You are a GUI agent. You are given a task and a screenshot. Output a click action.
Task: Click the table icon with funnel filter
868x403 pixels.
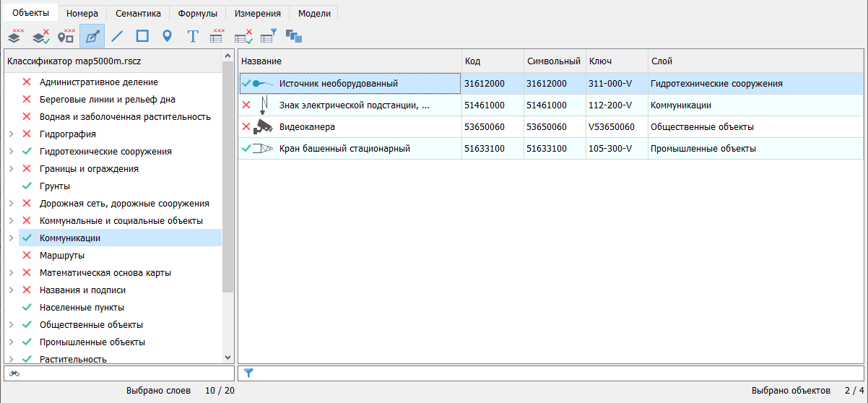click(269, 35)
